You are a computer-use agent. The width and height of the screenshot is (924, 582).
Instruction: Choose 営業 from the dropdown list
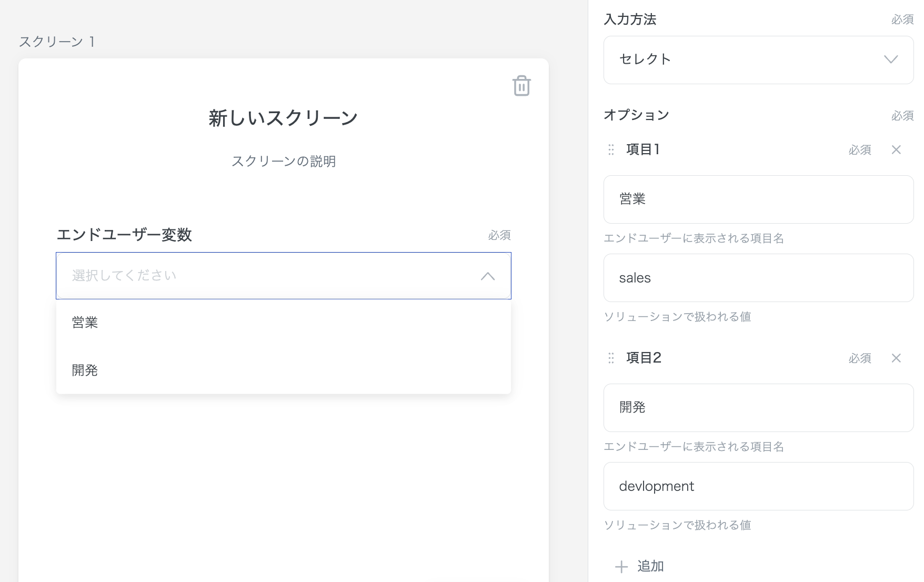[85, 323]
